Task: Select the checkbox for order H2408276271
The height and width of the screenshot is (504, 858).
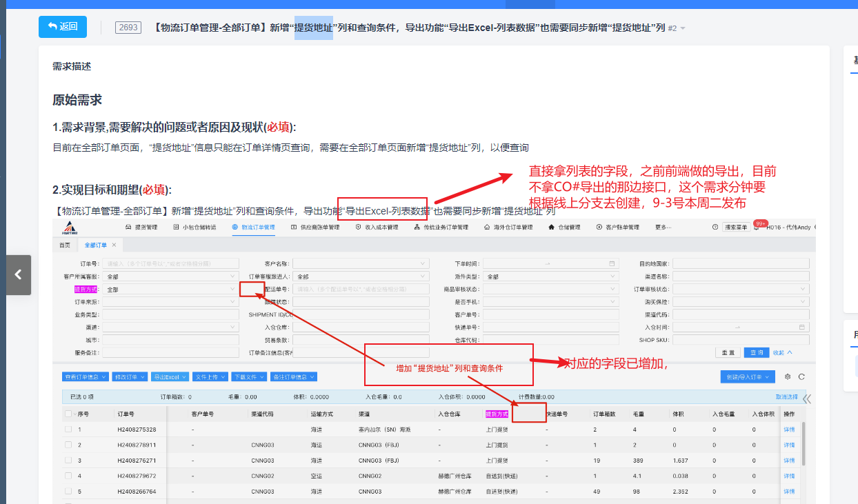Action: [68, 460]
